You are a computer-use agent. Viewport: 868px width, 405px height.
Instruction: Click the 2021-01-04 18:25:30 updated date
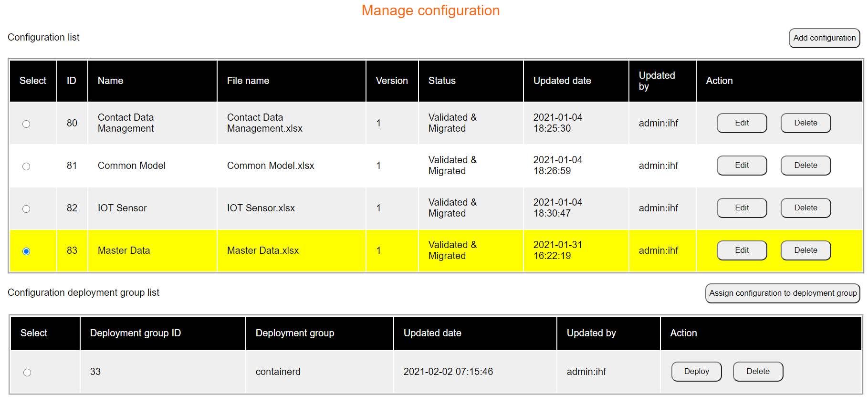[576, 123]
